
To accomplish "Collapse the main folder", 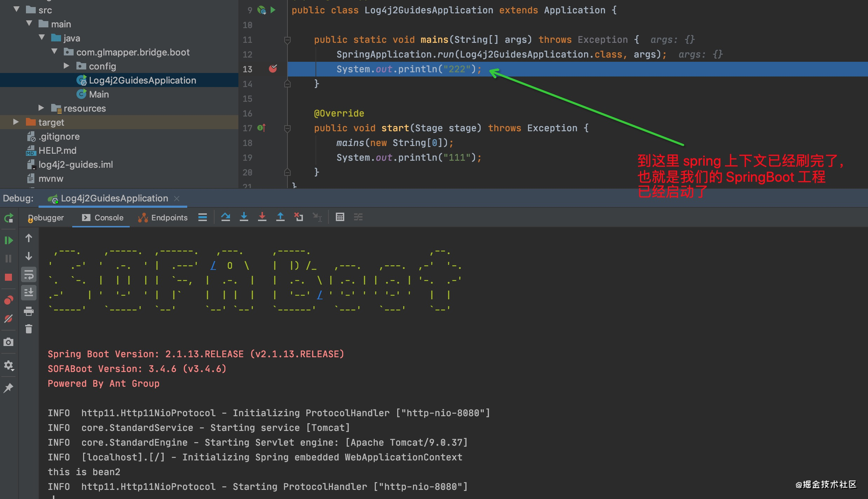I will coord(29,24).
